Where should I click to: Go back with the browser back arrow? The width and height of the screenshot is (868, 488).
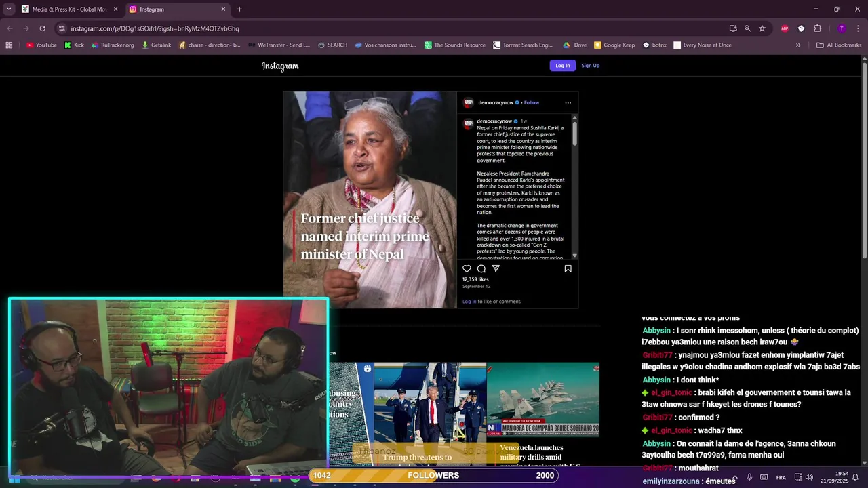9,28
